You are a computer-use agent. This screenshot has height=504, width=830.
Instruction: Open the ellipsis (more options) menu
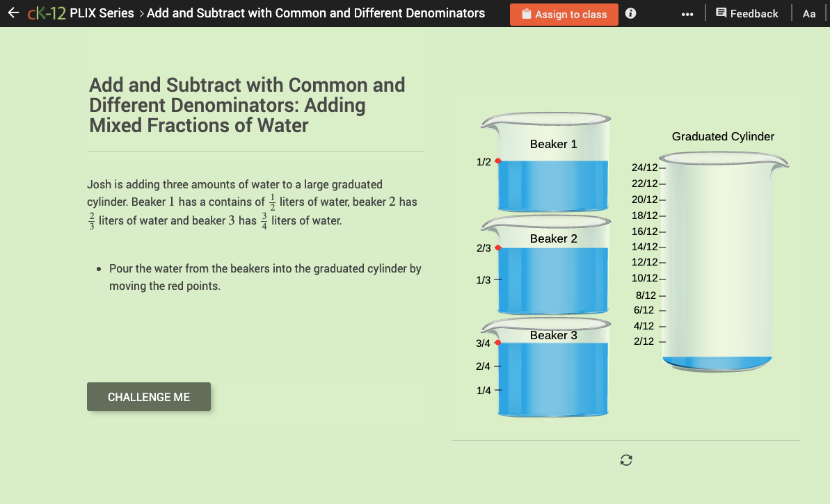pyautogui.click(x=687, y=13)
